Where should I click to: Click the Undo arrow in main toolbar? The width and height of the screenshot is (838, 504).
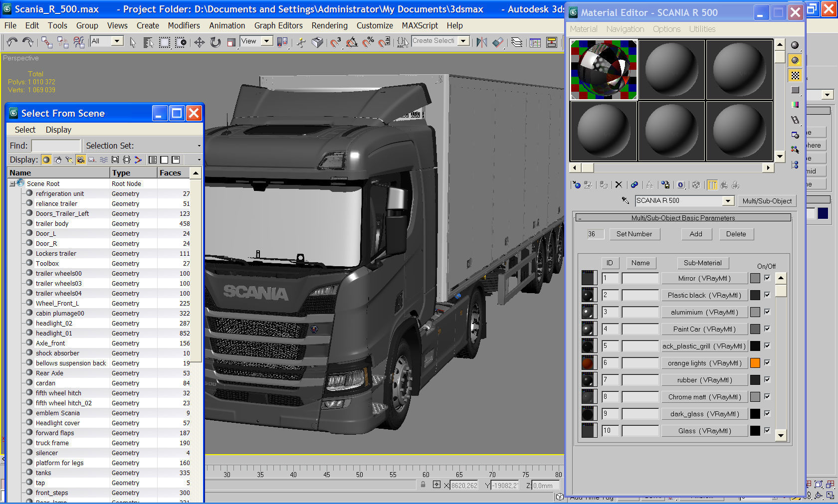pos(12,42)
